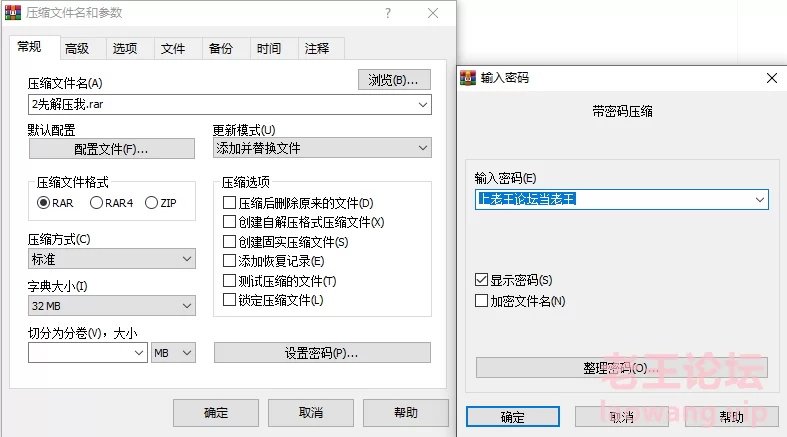Close the 压缩文件名和参数 window
This screenshot has width=787, height=437.
pyautogui.click(x=433, y=13)
